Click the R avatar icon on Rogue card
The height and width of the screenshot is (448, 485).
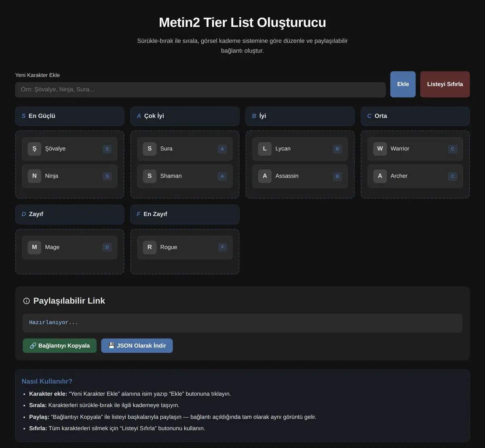pyautogui.click(x=150, y=247)
